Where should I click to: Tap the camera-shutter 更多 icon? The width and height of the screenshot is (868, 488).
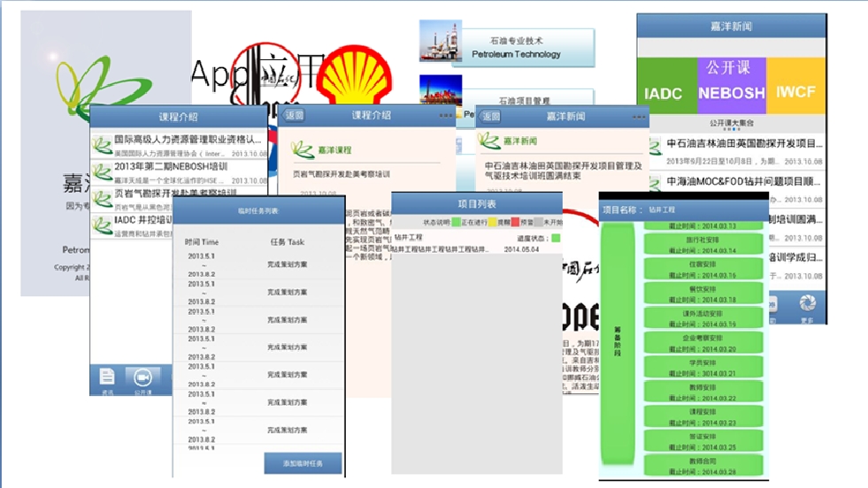808,303
